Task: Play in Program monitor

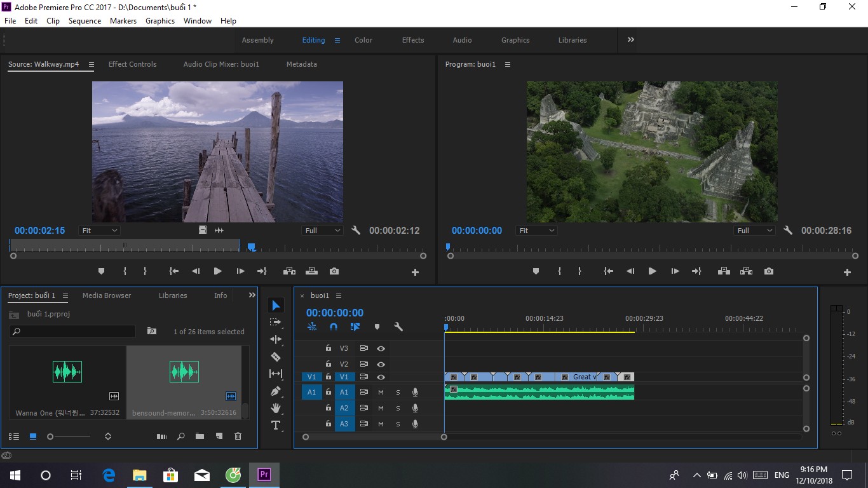Action: (x=652, y=271)
